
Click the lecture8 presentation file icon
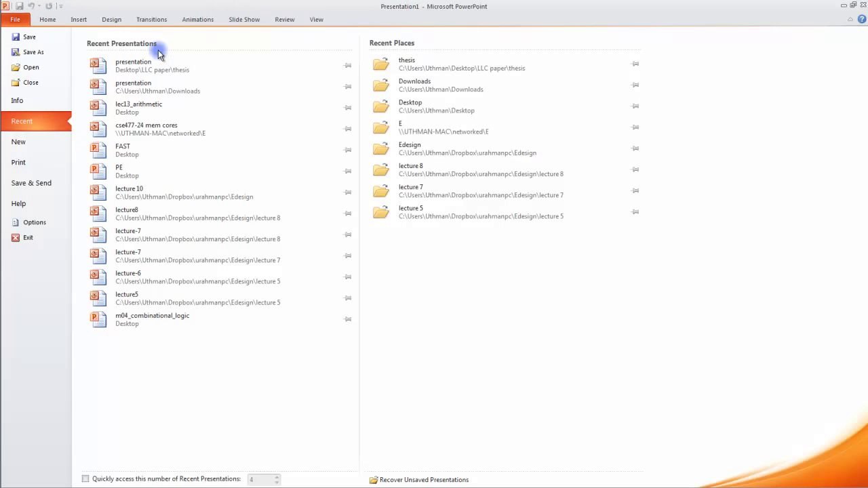98,213
